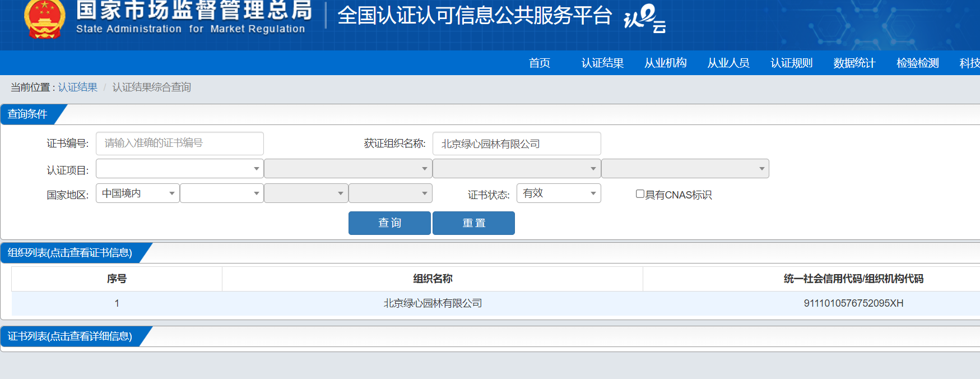The height and width of the screenshot is (379, 980).
Task: Select the 组织列表 panel header tab
Action: click(70, 253)
